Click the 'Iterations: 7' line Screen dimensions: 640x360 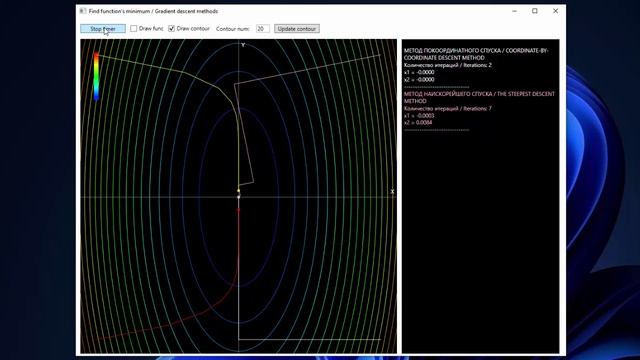pyautogui.click(x=447, y=109)
